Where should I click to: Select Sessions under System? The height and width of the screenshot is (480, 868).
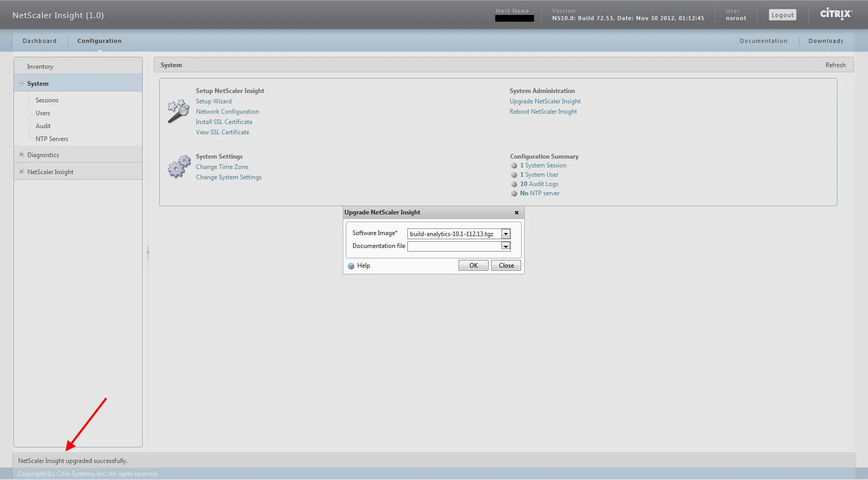pyautogui.click(x=47, y=100)
